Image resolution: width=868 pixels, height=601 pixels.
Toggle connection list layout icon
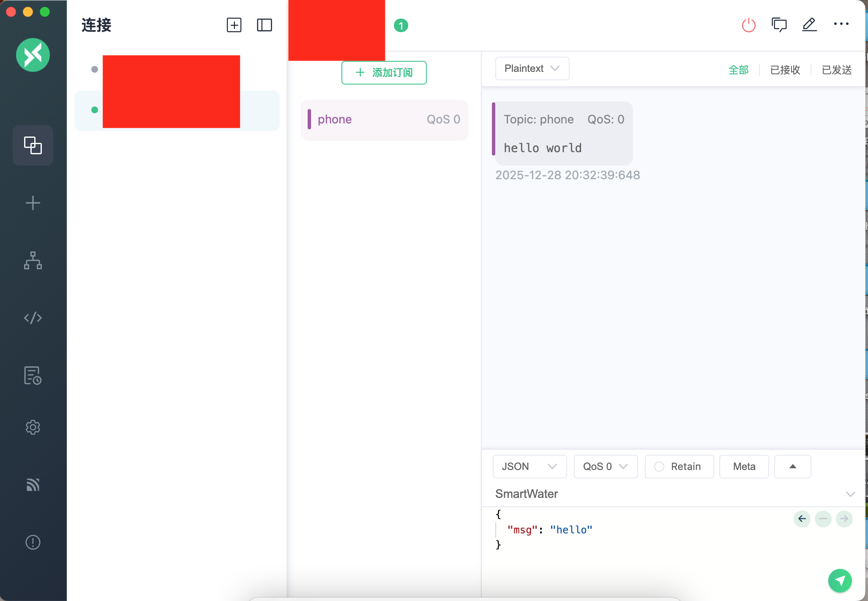(265, 25)
